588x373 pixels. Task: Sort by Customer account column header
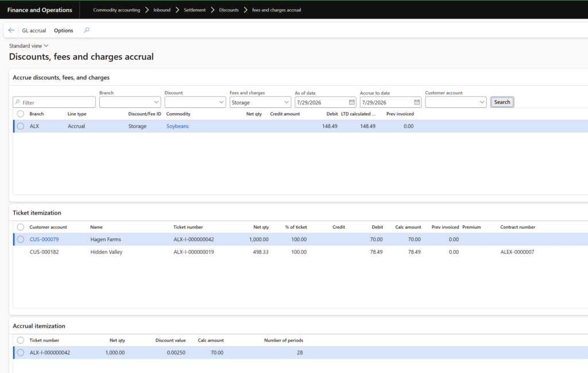[48, 227]
